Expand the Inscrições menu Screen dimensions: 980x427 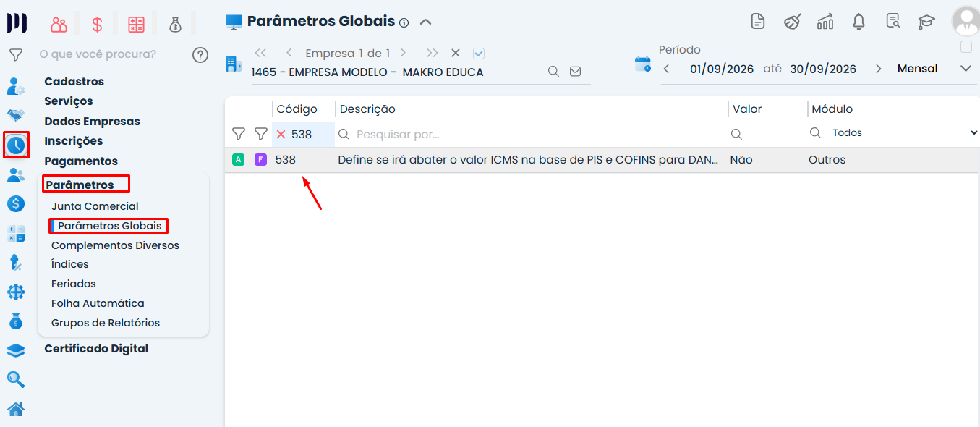tap(74, 141)
